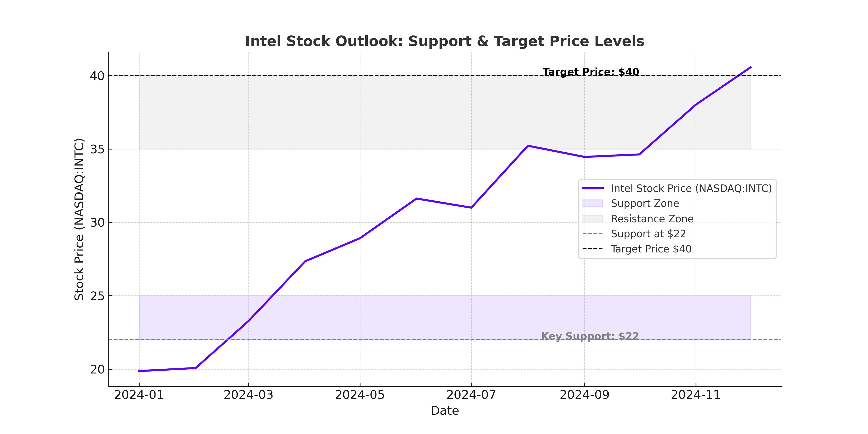Click the y-axis tick label 30
The width and height of the screenshot is (868, 434).
97,222
